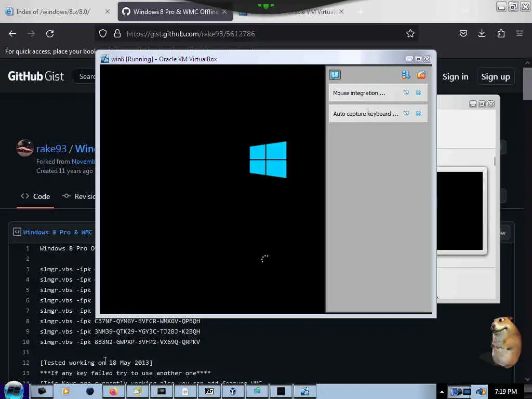Open the forked-from November link
This screenshot has height=399, width=532.
tap(84, 162)
